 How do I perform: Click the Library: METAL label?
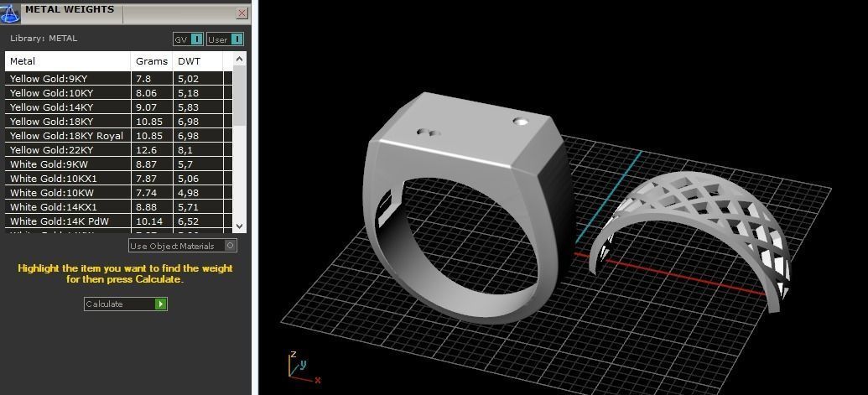click(x=44, y=39)
